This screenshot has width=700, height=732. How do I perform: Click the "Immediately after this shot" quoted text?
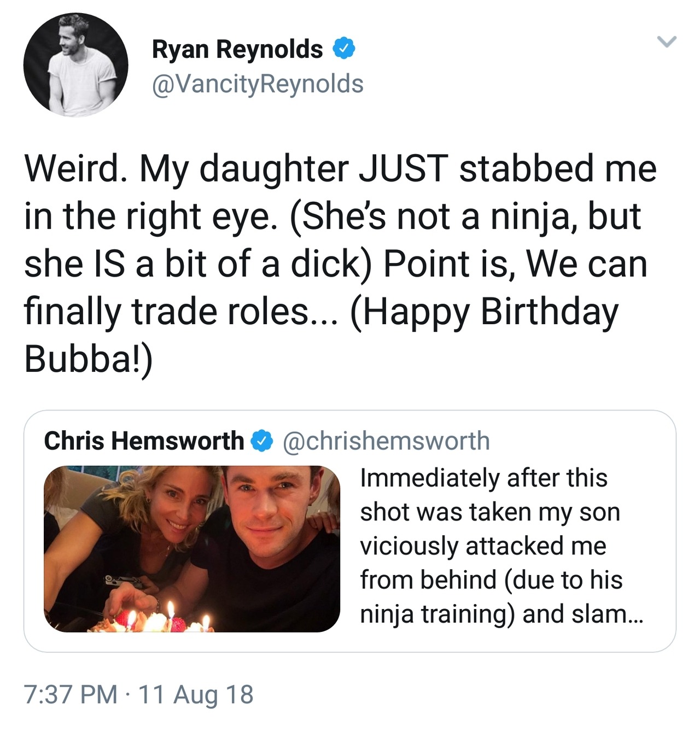point(483,478)
